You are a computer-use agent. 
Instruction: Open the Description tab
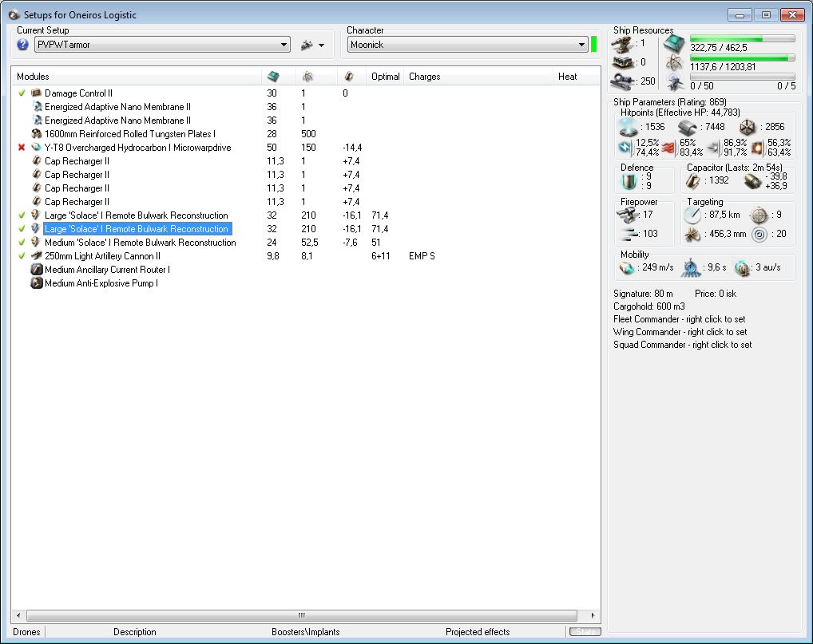click(135, 631)
